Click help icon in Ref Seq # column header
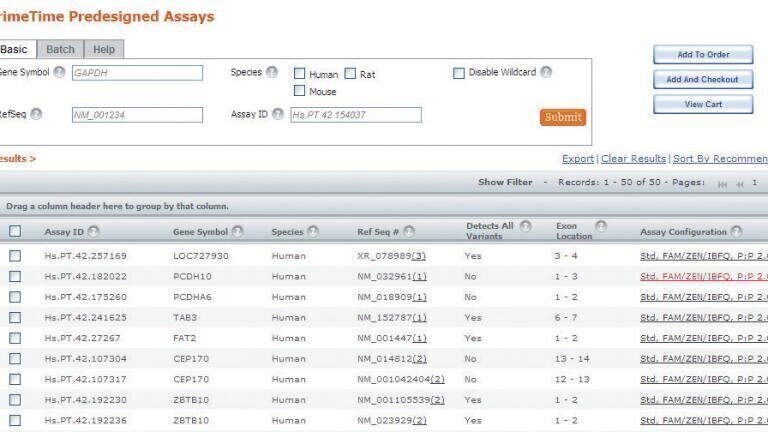The height and width of the screenshot is (432, 768). click(x=409, y=231)
